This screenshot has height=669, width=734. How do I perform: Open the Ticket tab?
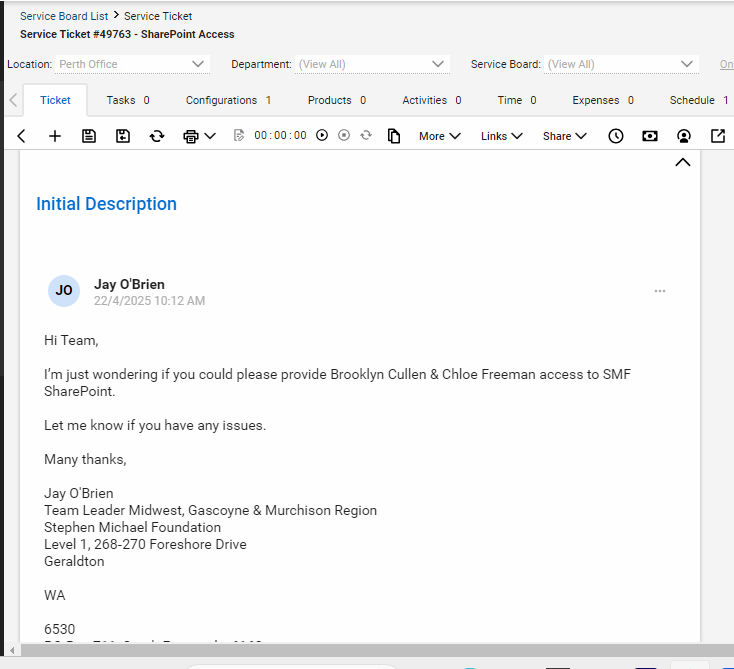pos(55,100)
